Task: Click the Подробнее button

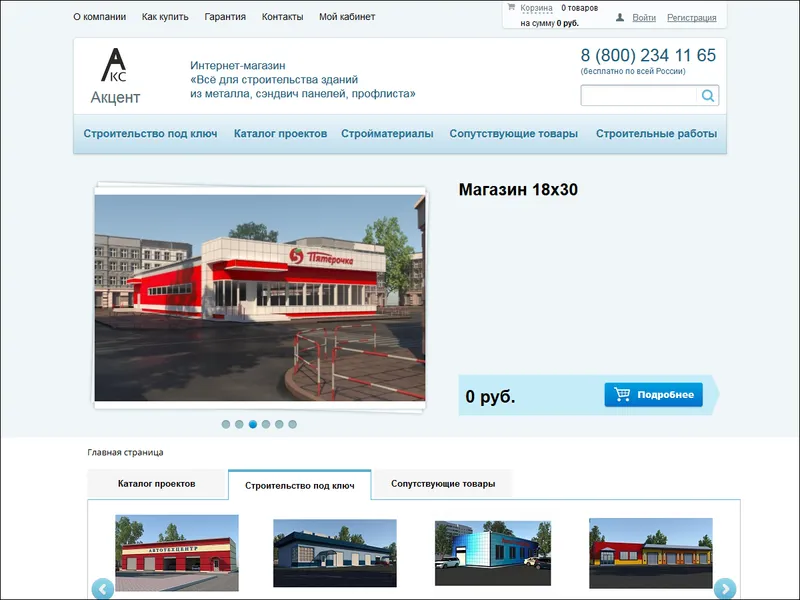Action: click(653, 394)
